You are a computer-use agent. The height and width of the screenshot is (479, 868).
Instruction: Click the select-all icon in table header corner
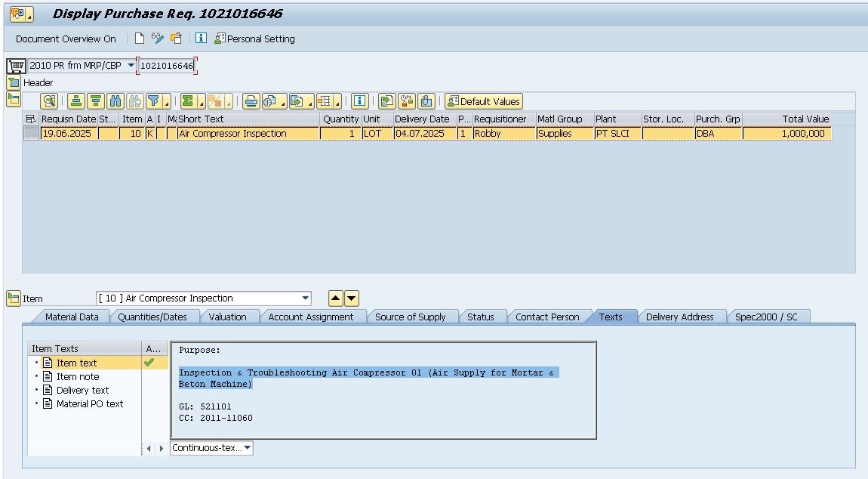[x=31, y=119]
